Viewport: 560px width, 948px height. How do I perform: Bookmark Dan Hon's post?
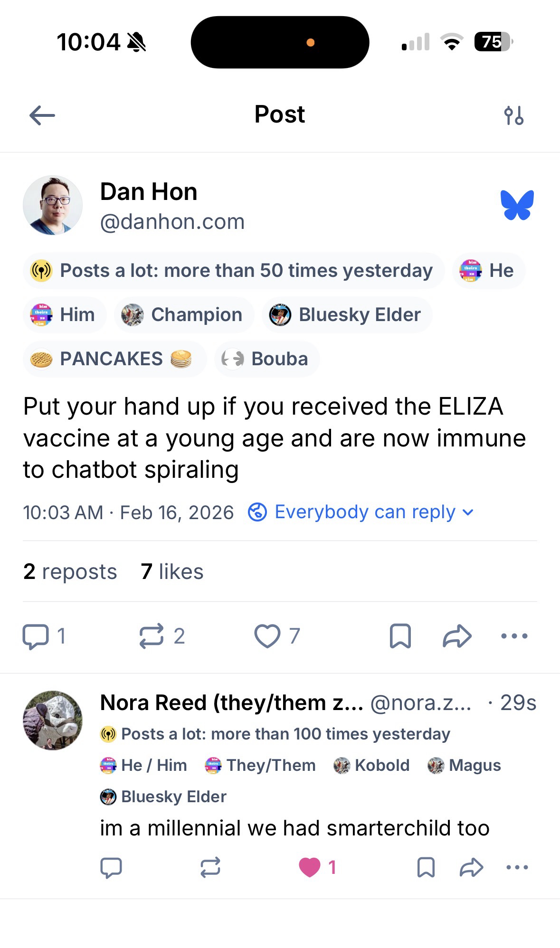[400, 636]
